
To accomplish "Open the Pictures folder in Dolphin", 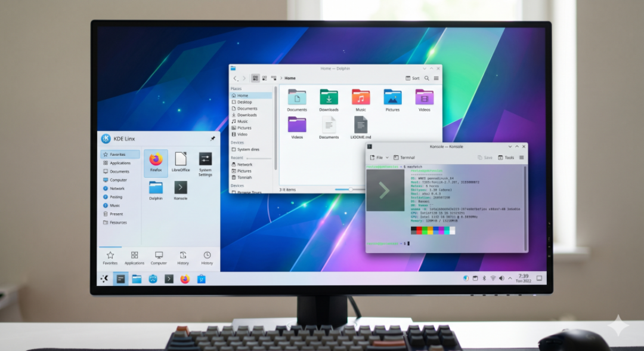I will click(392, 97).
